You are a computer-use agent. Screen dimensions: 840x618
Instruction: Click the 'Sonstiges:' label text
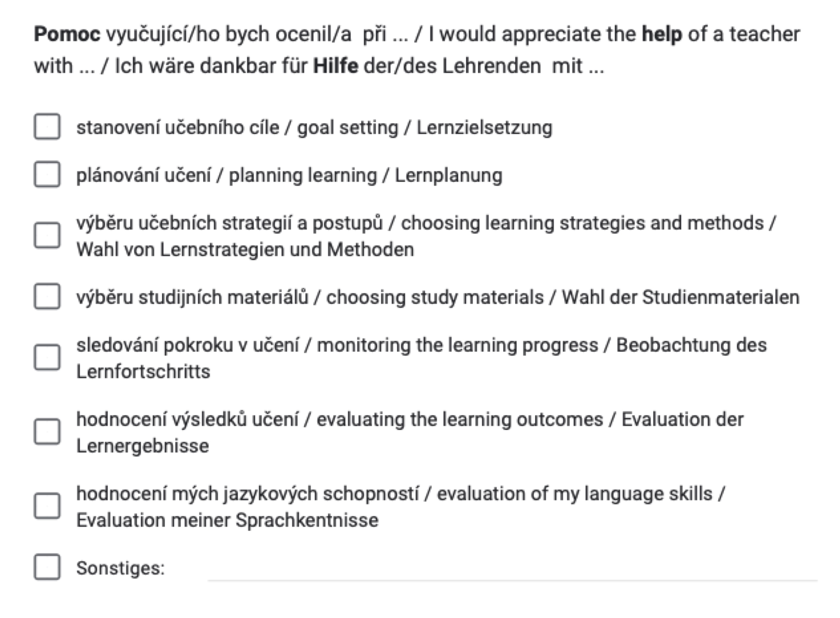120,568
